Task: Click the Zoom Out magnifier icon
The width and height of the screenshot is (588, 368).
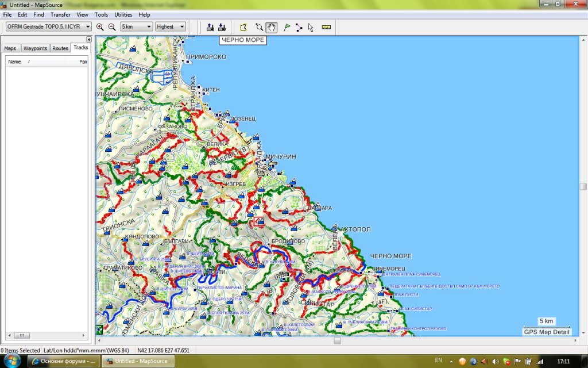Action: pos(112,27)
